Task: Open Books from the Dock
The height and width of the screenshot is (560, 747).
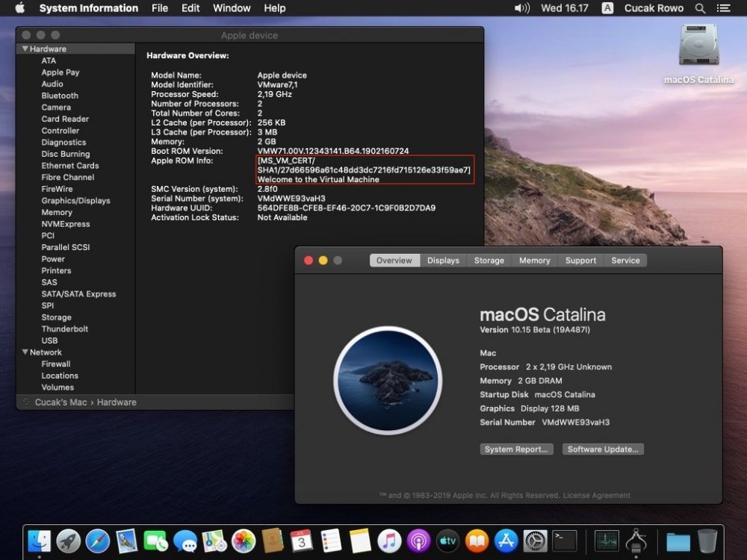Action: pyautogui.click(x=477, y=541)
